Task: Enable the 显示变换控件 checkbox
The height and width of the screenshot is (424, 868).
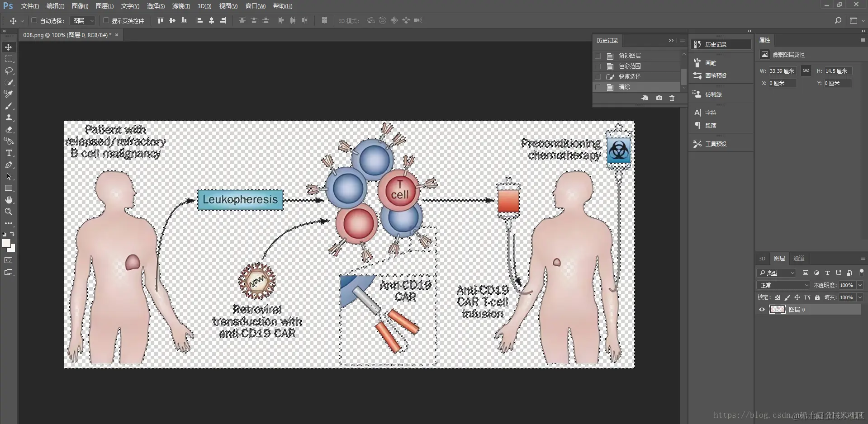Action: point(106,20)
